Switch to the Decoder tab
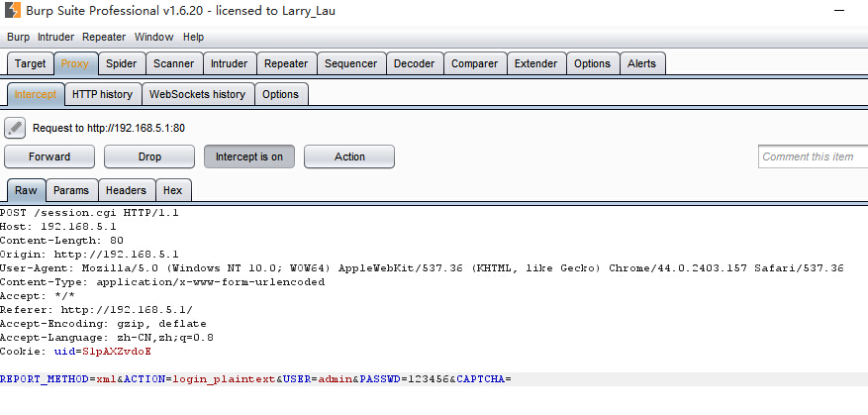Screen dimensions: 868x415 click(x=414, y=63)
